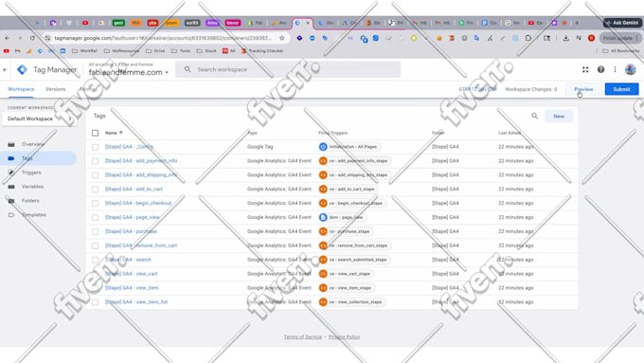
Task: Click the browser downloads icon
Action: click(566, 38)
